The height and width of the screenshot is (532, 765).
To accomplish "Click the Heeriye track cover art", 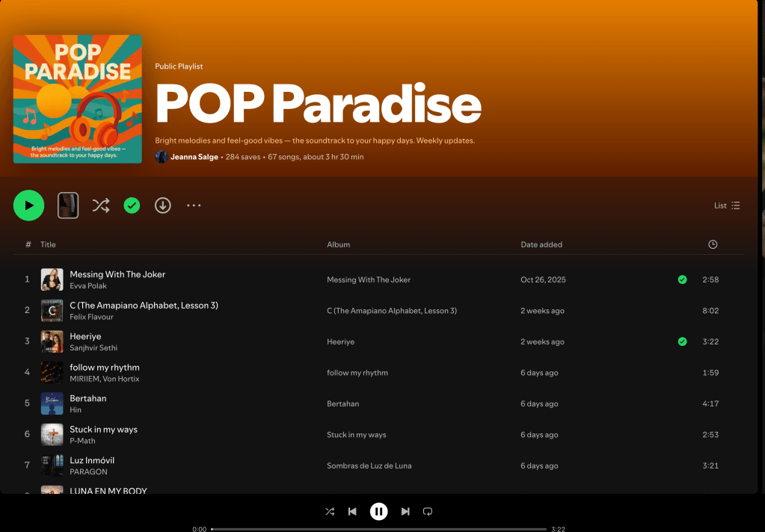I will pyautogui.click(x=52, y=341).
